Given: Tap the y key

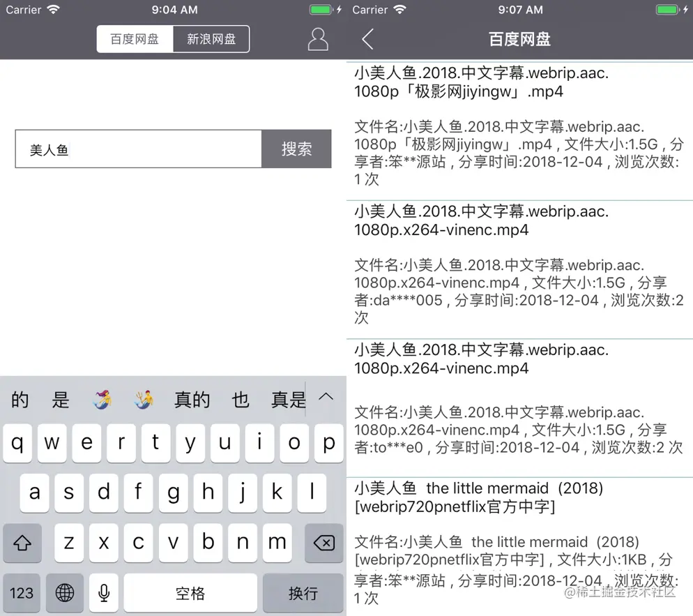Looking at the screenshot, I should 190,443.
